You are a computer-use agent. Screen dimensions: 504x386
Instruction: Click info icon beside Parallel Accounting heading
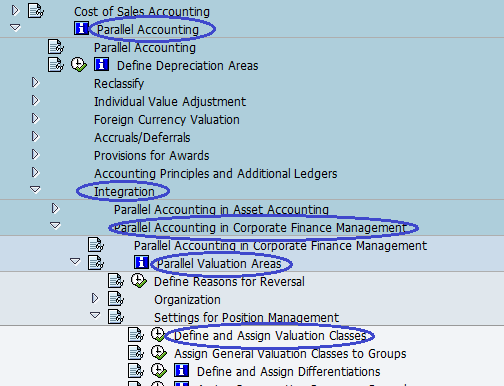pos(81,28)
